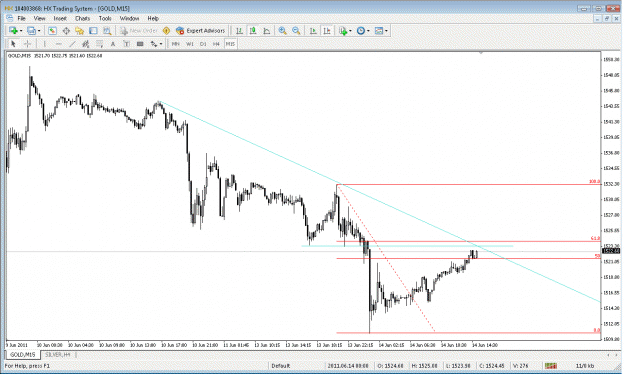The height and width of the screenshot is (374, 625).
Task: Switch to candlestick chart display
Action: [x=253, y=31]
